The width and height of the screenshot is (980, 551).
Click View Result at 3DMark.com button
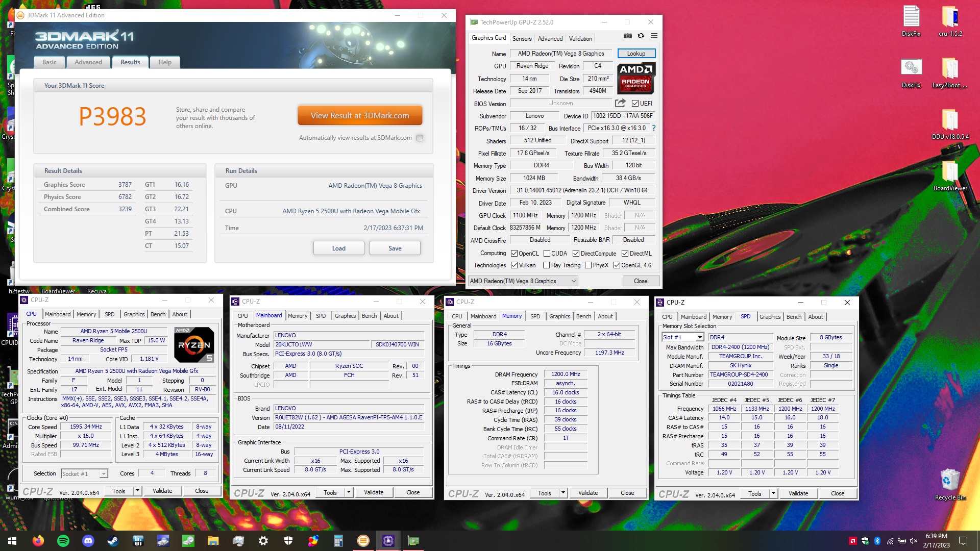[360, 116]
